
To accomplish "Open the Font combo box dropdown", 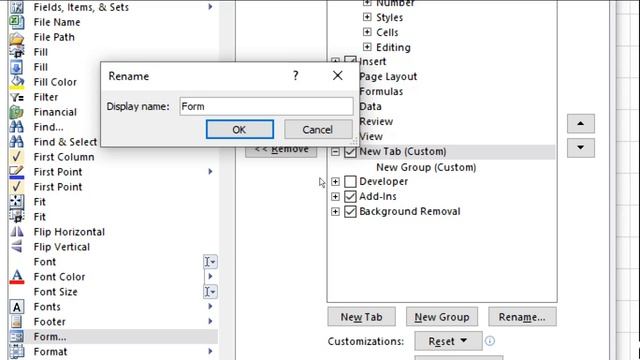I will 210,262.
